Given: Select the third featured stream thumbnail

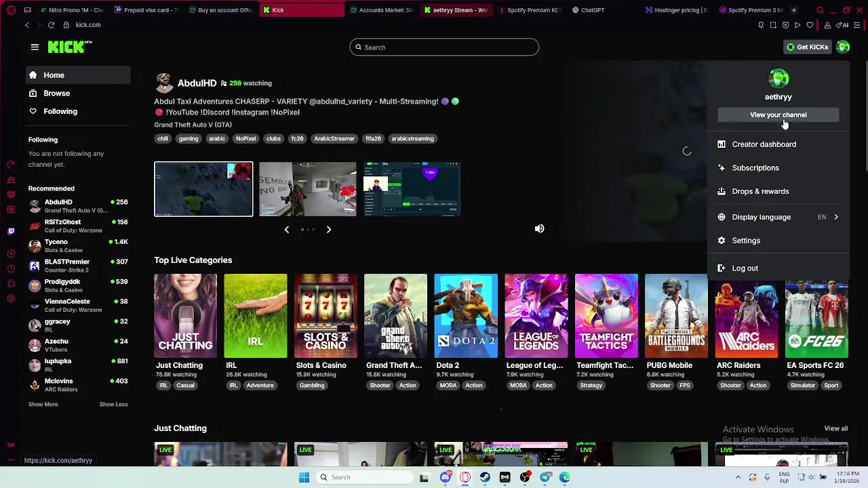Looking at the screenshot, I should 412,189.
